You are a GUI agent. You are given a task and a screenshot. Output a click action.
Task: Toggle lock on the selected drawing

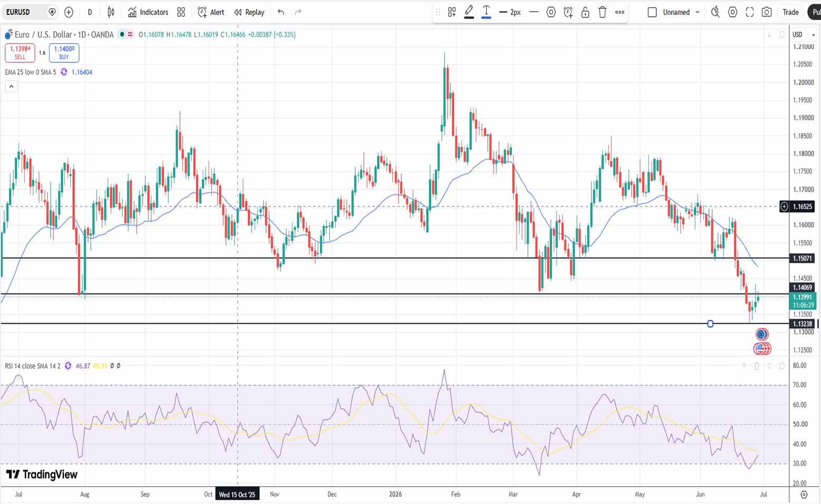585,12
